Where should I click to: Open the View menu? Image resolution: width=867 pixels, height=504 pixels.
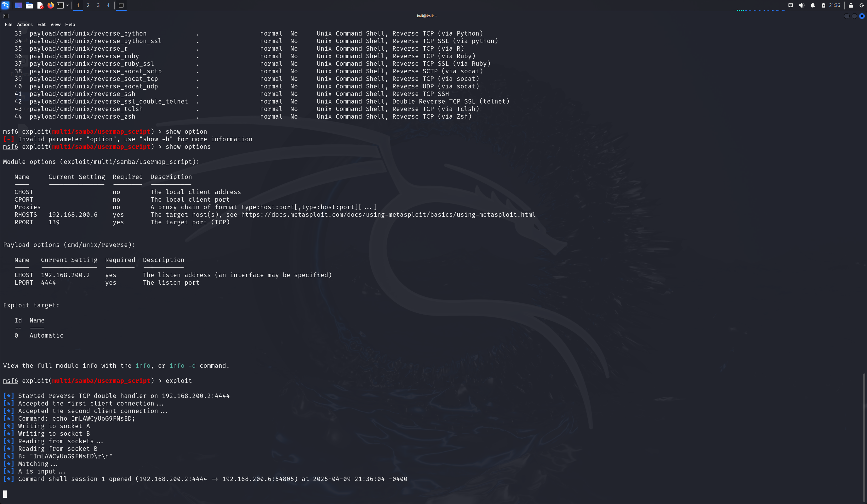point(55,25)
